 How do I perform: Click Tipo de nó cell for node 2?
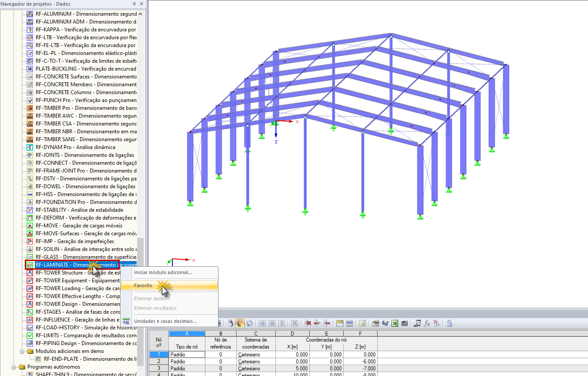[187, 362]
